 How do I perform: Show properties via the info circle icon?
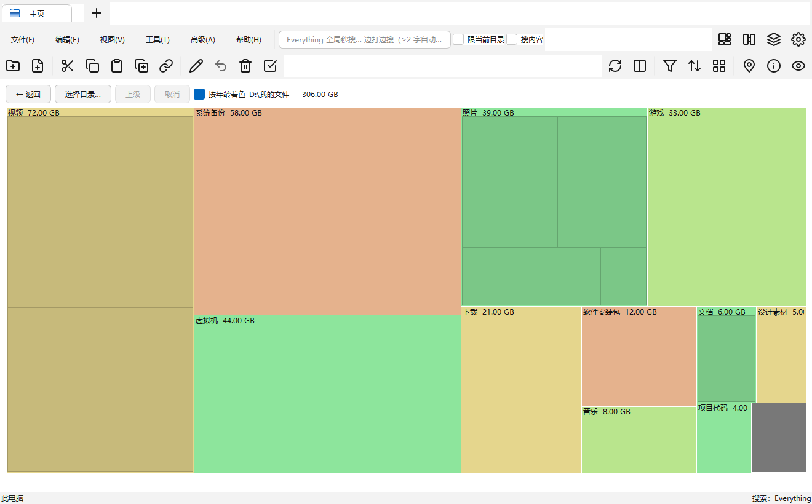(774, 66)
